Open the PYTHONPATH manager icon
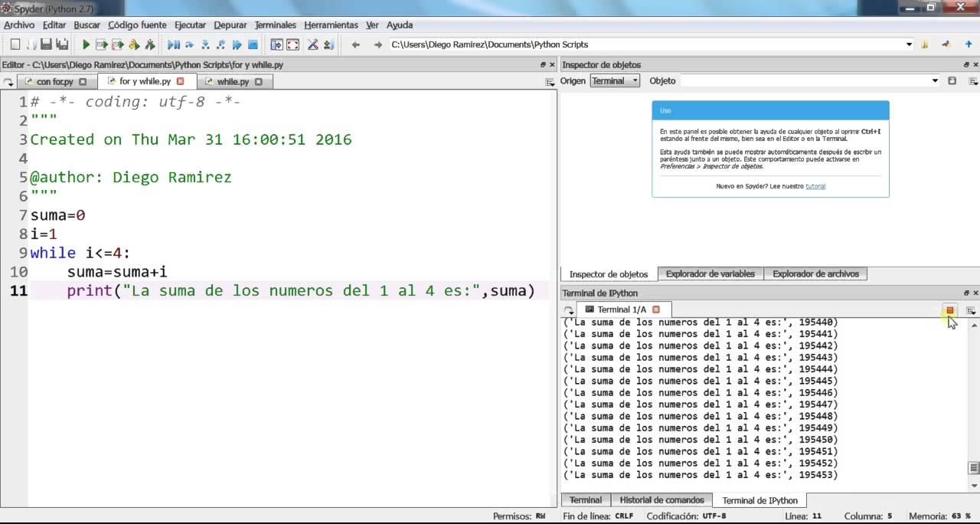Image resolution: width=980 pixels, height=524 pixels. pos(328,44)
